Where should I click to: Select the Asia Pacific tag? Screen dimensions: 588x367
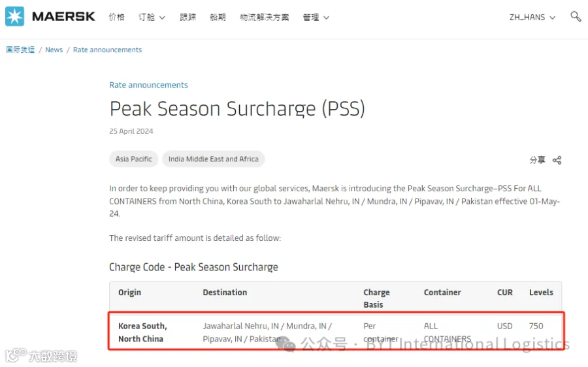(133, 159)
